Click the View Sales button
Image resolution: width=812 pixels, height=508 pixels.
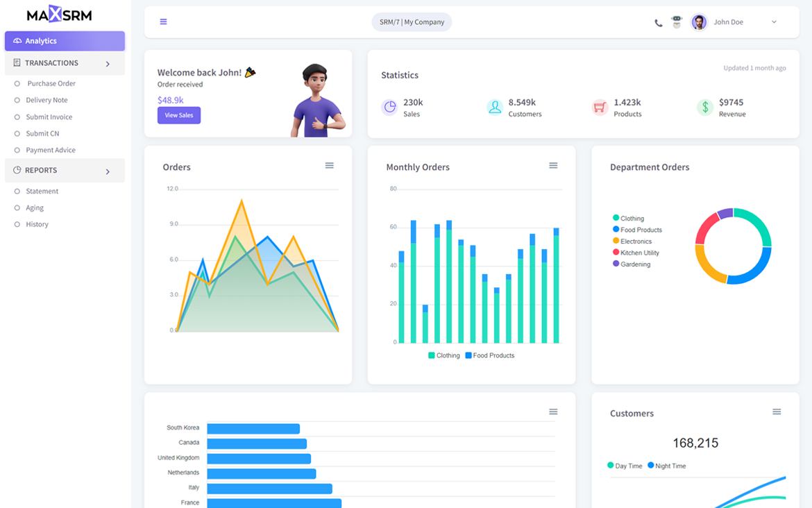click(x=179, y=115)
